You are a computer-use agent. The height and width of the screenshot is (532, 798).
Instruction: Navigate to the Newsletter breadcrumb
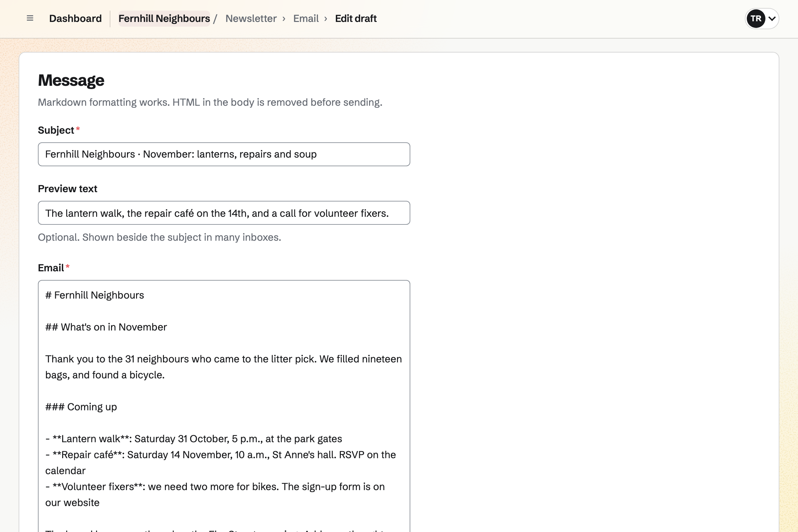251,18
